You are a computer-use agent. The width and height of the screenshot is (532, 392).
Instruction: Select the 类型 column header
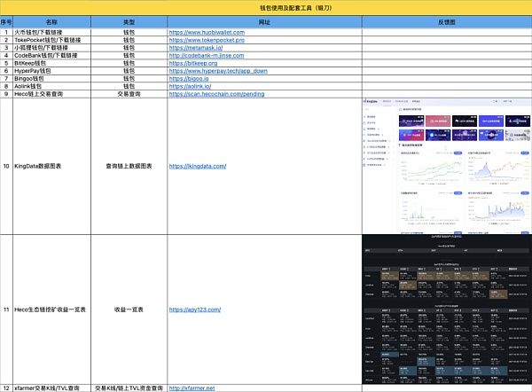(x=128, y=21)
